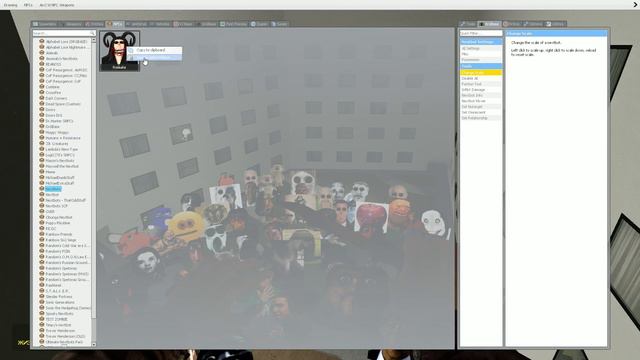Select the Ultimate Nextbots Pack category
Image resolution: width=640 pixels, height=360 pixels.
[64, 342]
